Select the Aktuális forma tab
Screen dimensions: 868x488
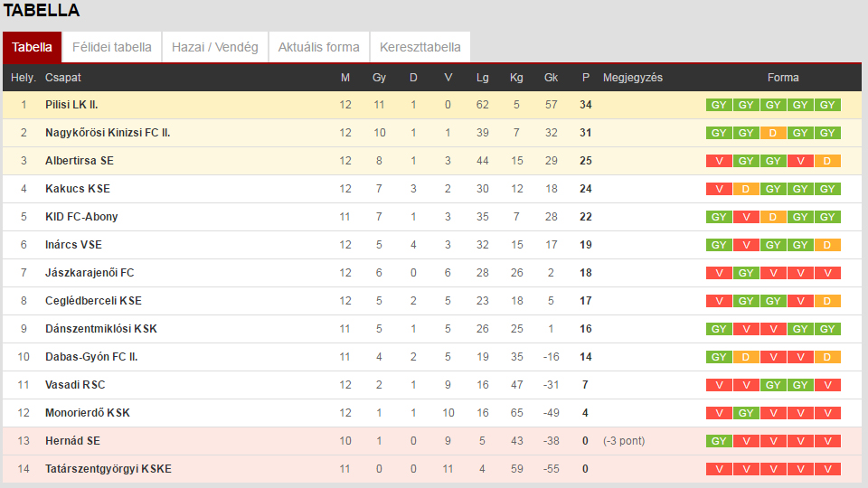(318, 47)
